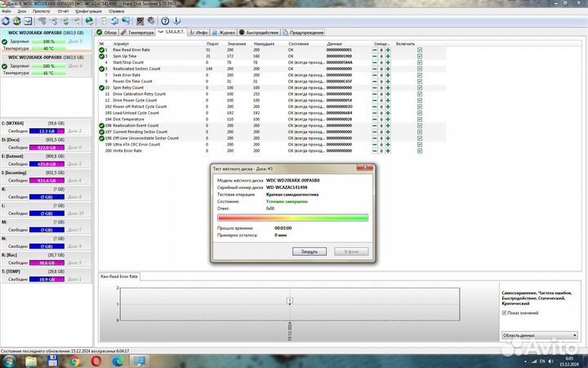Select second WDC WD20EARX disk (Диск 4) in list
The image size is (588, 368).
point(46,65)
